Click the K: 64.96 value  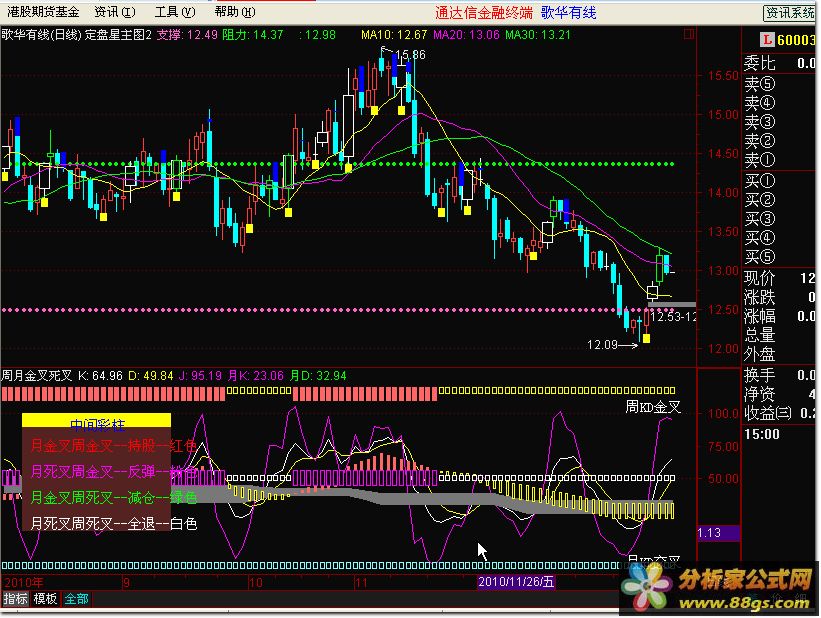coord(100,376)
